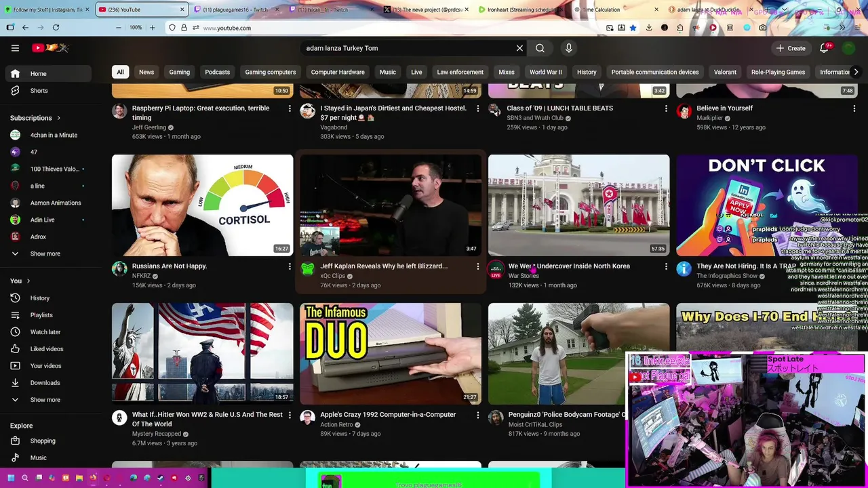Click the Create button
The width and height of the screenshot is (868, 488).
[791, 48]
